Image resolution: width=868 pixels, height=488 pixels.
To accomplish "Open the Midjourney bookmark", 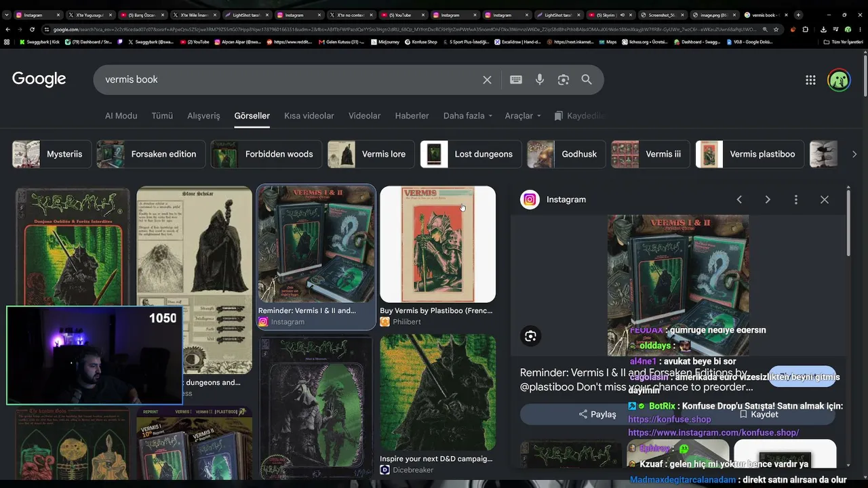I will [x=385, y=42].
